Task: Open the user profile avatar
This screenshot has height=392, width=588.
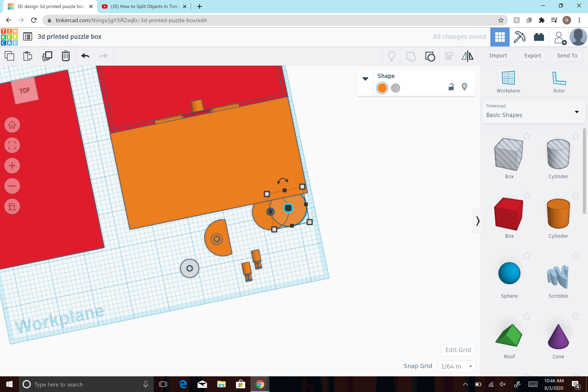Action: coord(578,37)
